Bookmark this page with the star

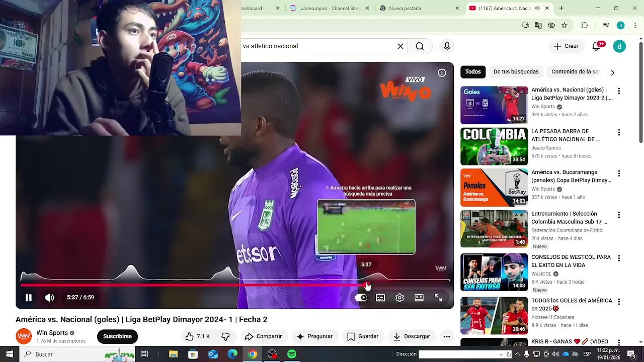click(x=565, y=25)
